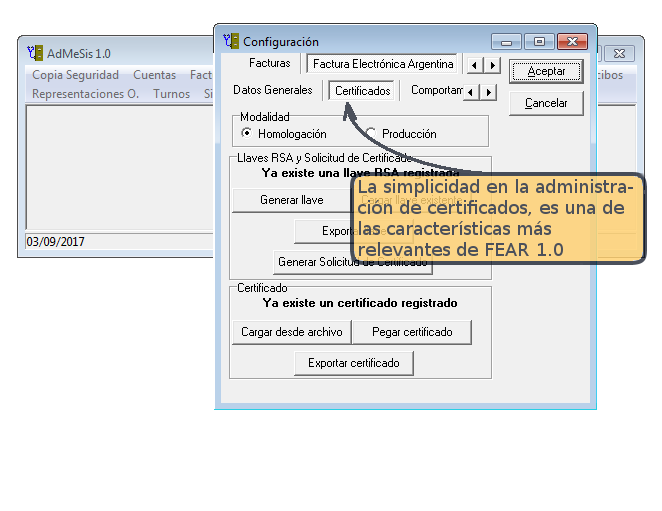Click Exportar certificado button

pos(354,363)
